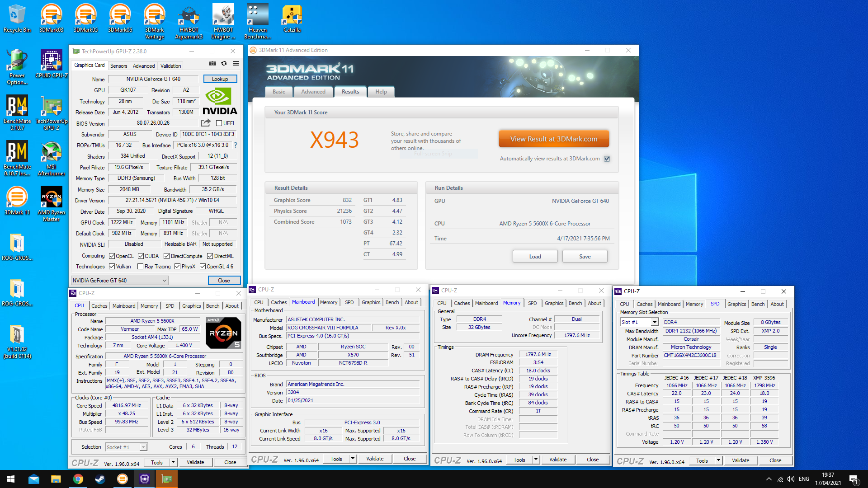Open 3DMark 11 desktop shortcut
The height and width of the screenshot is (488, 868).
pos(17,201)
